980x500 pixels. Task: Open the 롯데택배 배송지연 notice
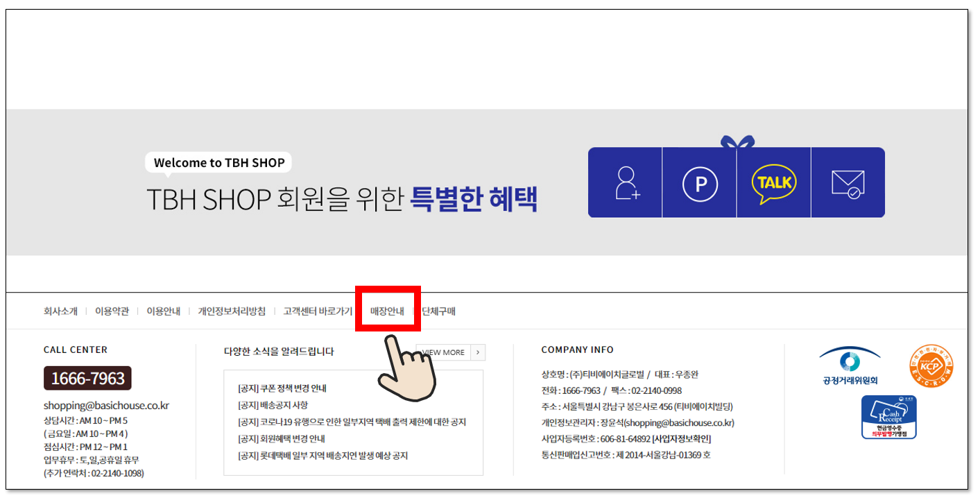pyautogui.click(x=323, y=456)
